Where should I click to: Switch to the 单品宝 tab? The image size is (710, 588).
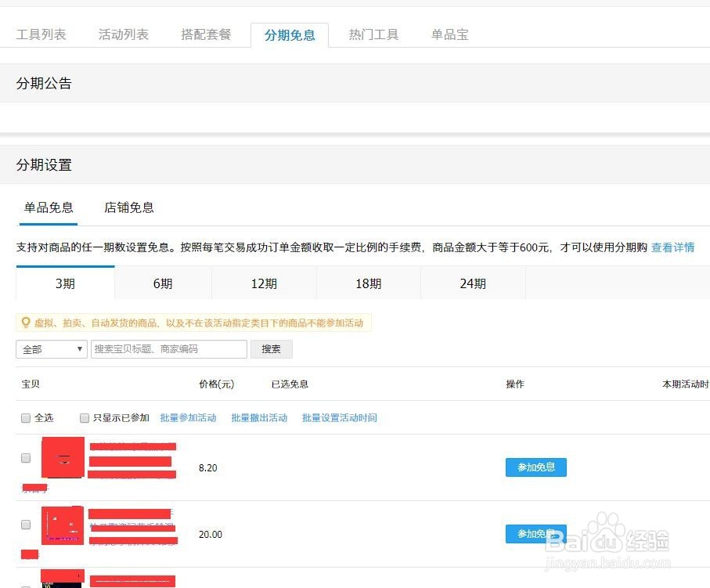click(449, 34)
